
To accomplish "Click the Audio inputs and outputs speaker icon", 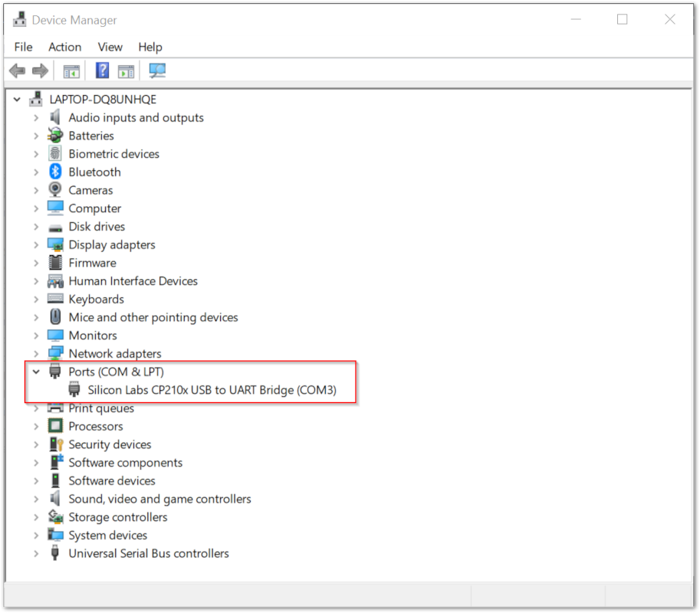I will (x=55, y=117).
